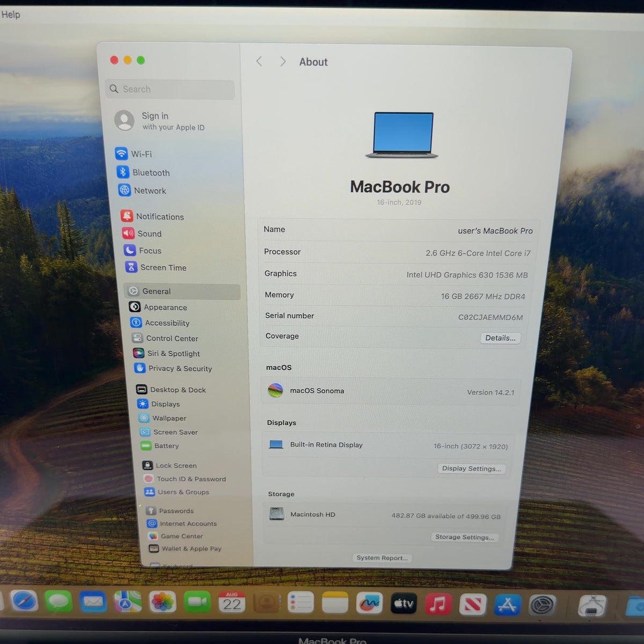Open Siri & Spotlight settings
The image size is (644, 644).
[167, 353]
